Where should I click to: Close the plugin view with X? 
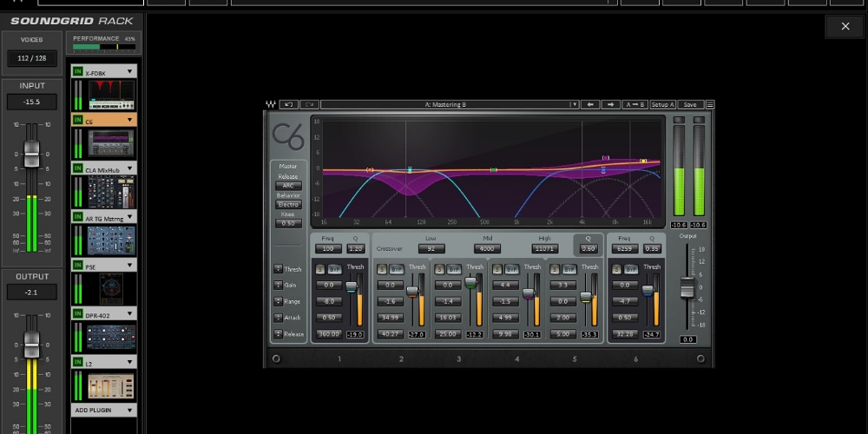tap(845, 26)
